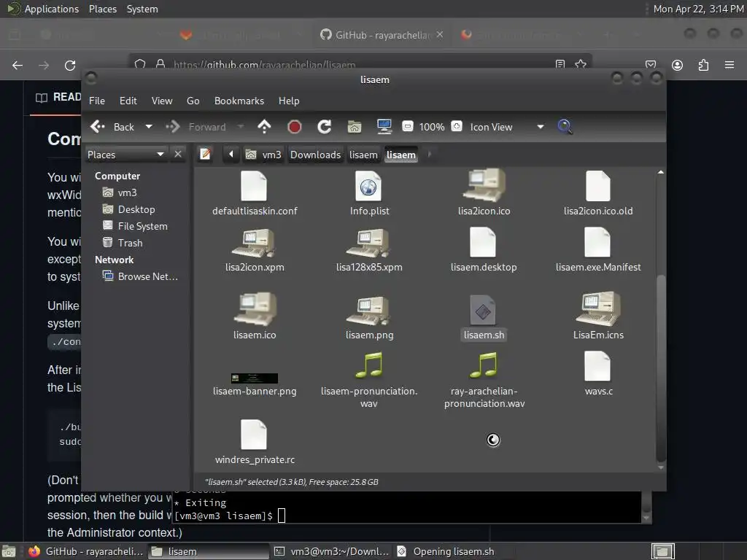Select LisaEm.icns file
Screen dimensions: 747x560
pos(598,316)
